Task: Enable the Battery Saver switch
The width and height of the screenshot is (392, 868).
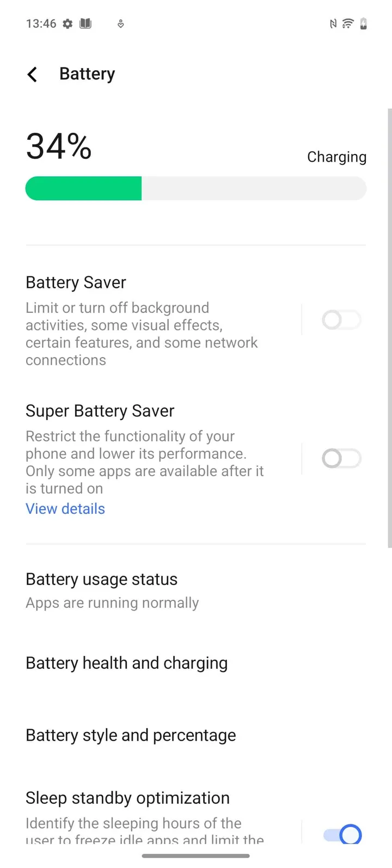Action: pyautogui.click(x=341, y=320)
